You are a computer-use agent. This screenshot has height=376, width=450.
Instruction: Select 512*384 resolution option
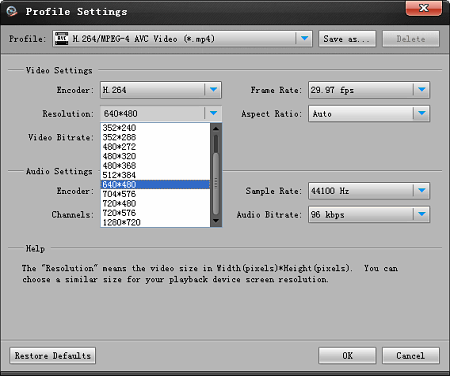click(x=155, y=175)
